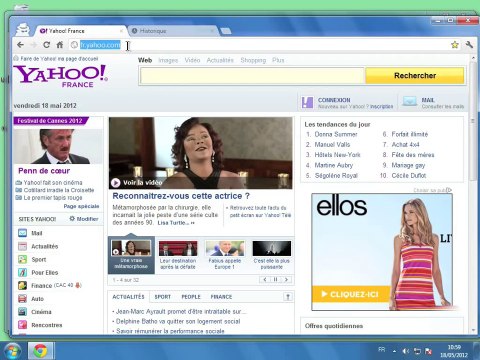The image size is (480, 360).
Task: Click the Rechercher button
Action: (x=415, y=76)
